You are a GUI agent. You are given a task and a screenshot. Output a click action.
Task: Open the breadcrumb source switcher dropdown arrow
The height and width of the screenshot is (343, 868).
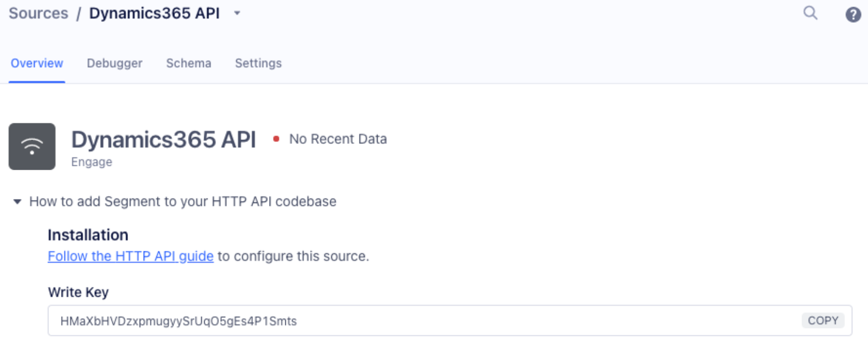point(237,13)
